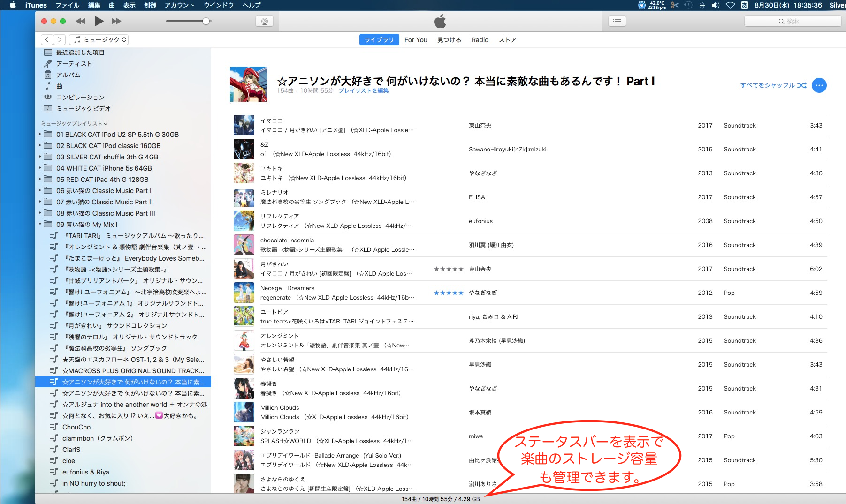Viewport: 846px width, 504px height.
Task: Collapse the 09 青い猫の My Mix I folder
Action: [x=40, y=224]
